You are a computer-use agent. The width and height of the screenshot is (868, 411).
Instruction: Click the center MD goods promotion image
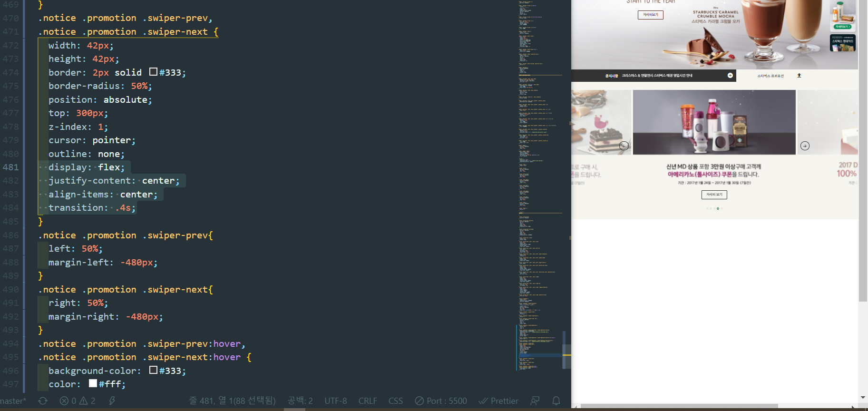(x=714, y=122)
